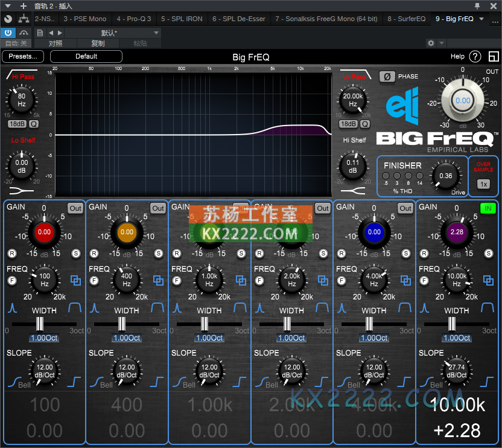Click the link icon on the 10.00k band
The image size is (502, 448).
click(x=488, y=280)
